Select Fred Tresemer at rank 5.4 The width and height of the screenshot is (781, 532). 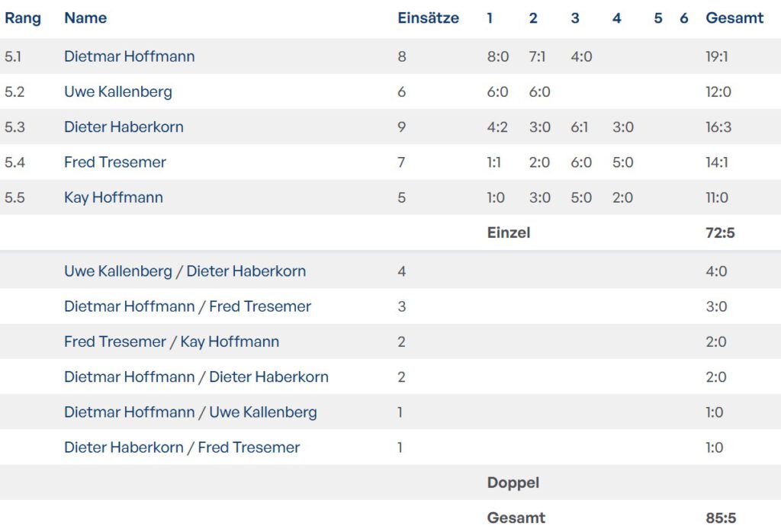(x=114, y=162)
